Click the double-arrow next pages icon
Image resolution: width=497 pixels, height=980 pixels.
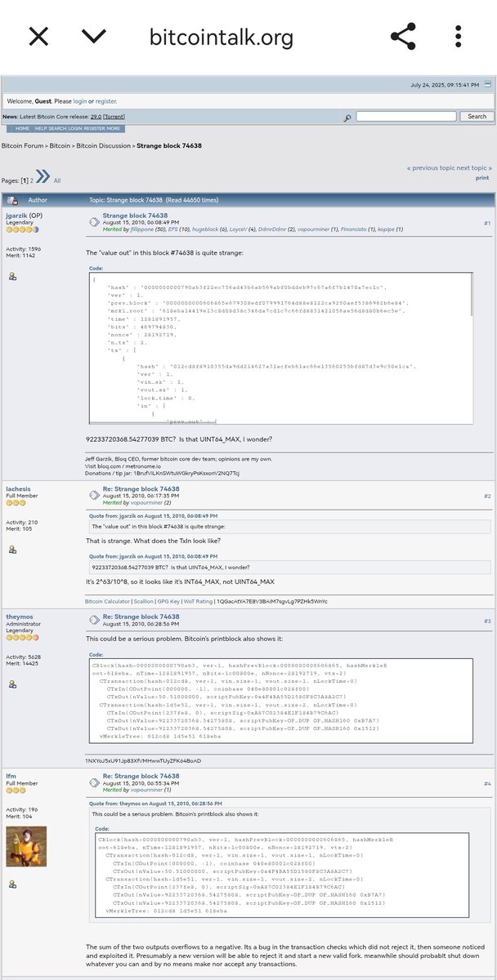click(x=43, y=176)
